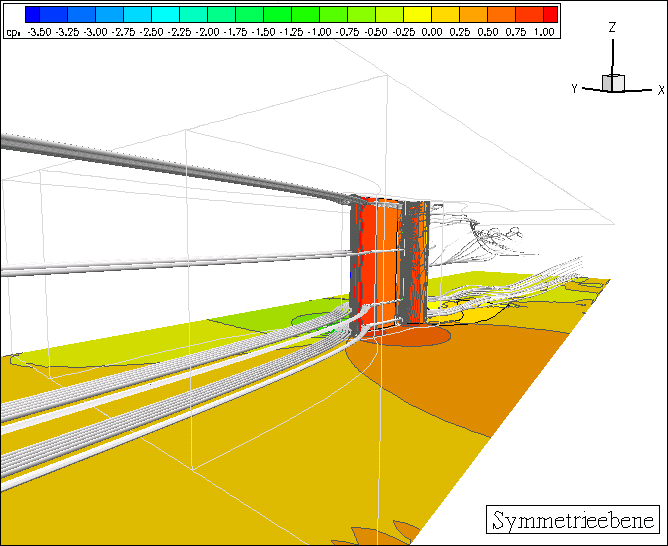The width and height of the screenshot is (668, 546).
Task: Select the yellow 0.00 legend color band
Action: click(x=418, y=14)
